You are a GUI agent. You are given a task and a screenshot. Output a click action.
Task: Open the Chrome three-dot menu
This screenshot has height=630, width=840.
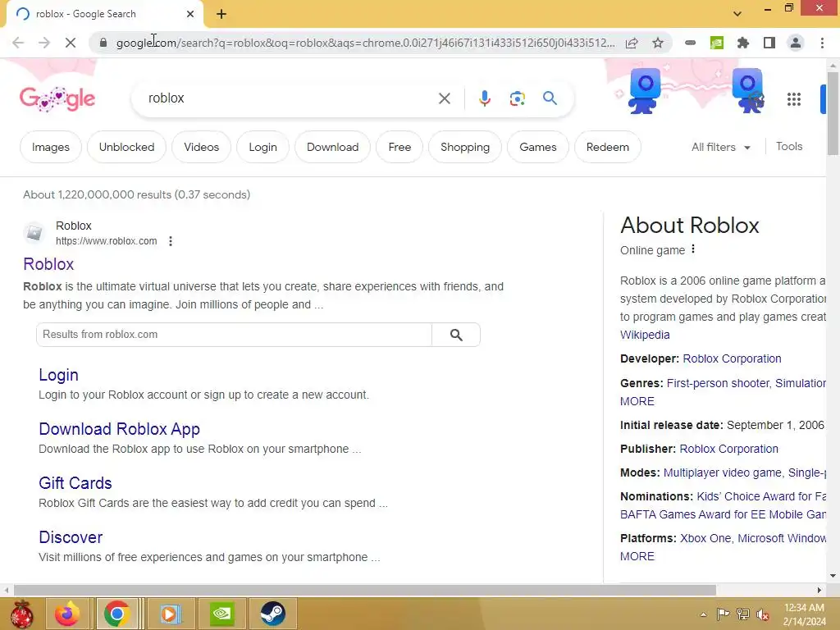coord(822,43)
